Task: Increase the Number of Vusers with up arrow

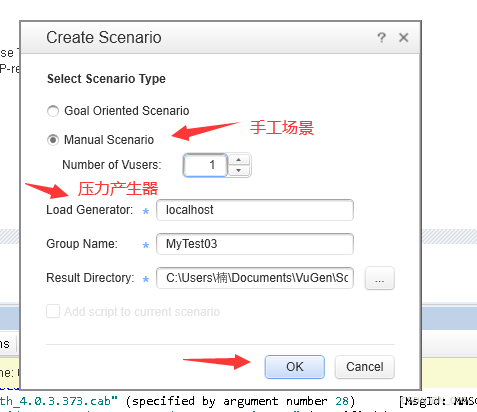Action: pyautogui.click(x=239, y=160)
